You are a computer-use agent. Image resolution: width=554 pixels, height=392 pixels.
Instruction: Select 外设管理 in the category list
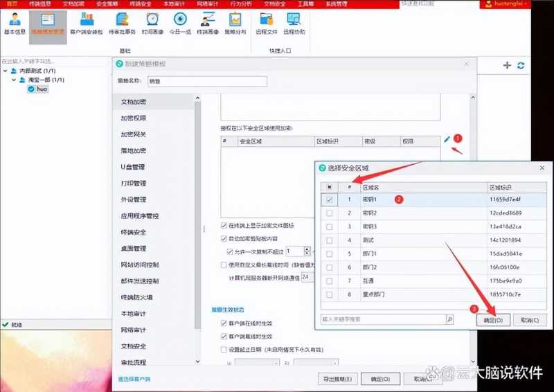(133, 199)
